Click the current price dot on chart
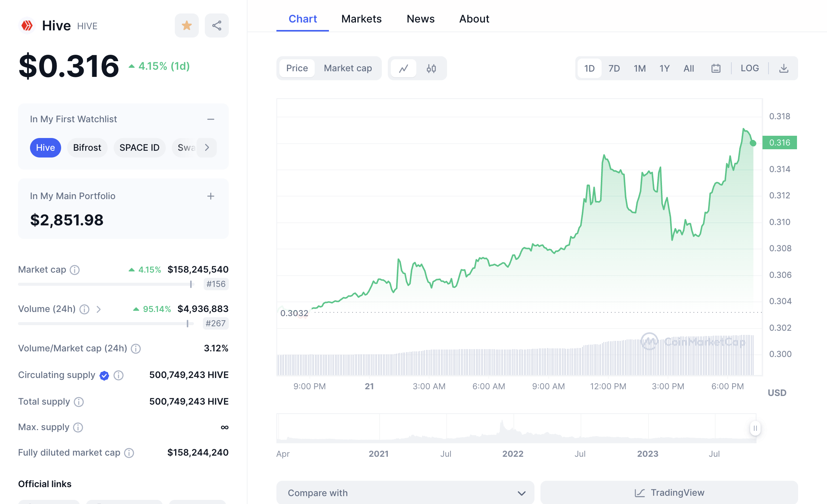827x504 pixels. click(753, 143)
